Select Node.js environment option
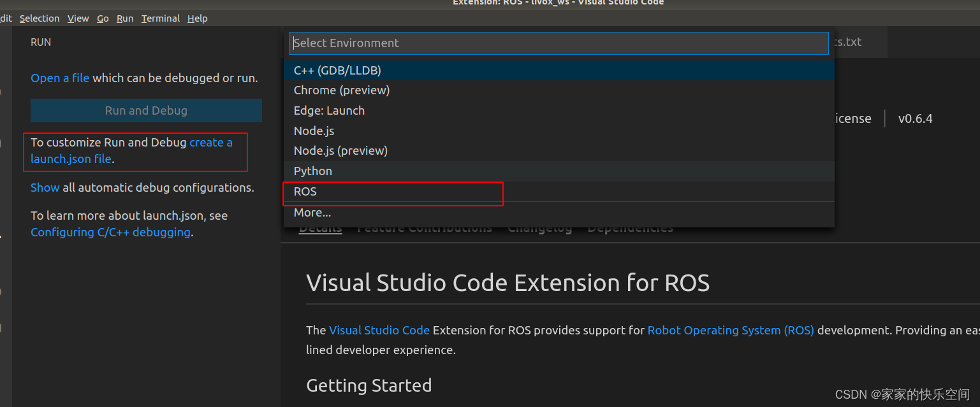 click(559, 131)
